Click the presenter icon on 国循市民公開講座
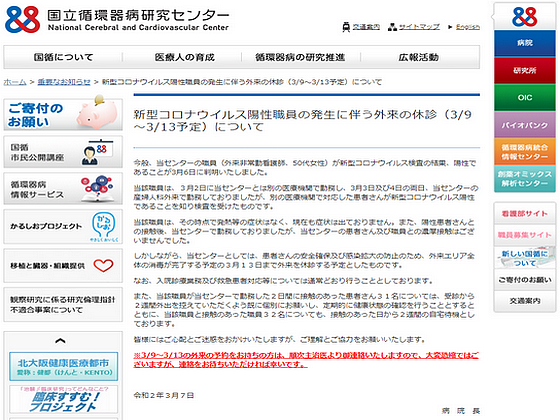Image resolution: width=560 pixels, height=420 pixels. click(x=97, y=152)
